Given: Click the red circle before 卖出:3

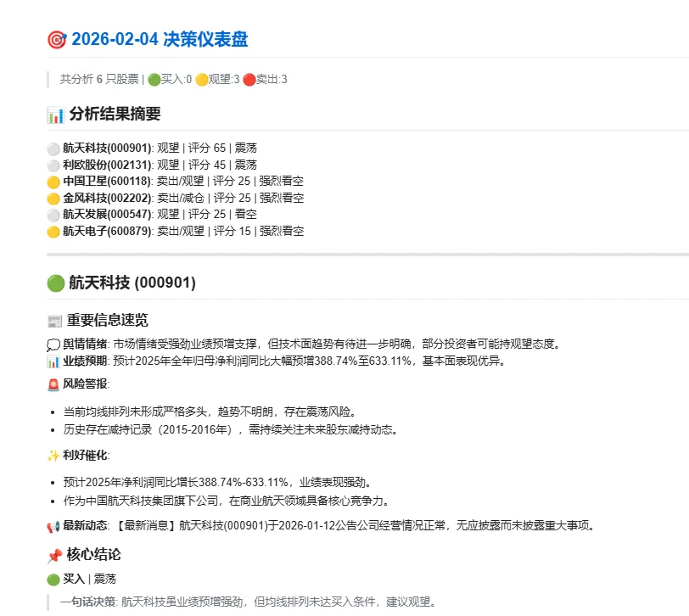Looking at the screenshot, I should click(x=249, y=80).
